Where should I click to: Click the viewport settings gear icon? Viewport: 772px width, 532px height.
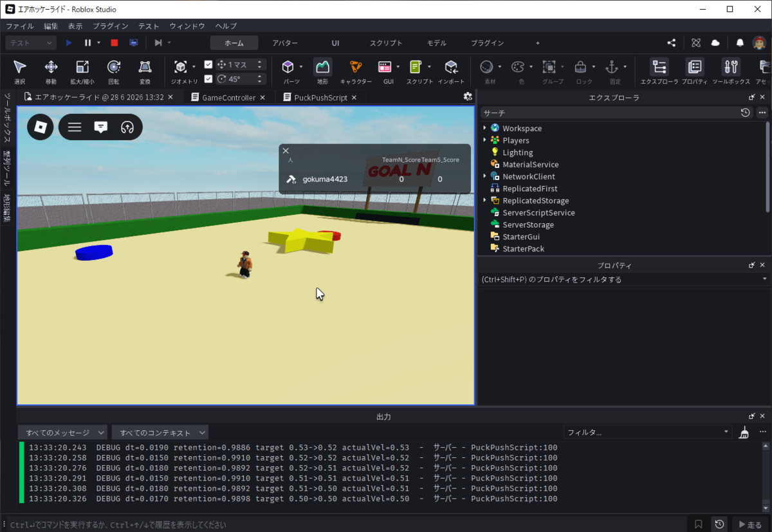tap(468, 96)
